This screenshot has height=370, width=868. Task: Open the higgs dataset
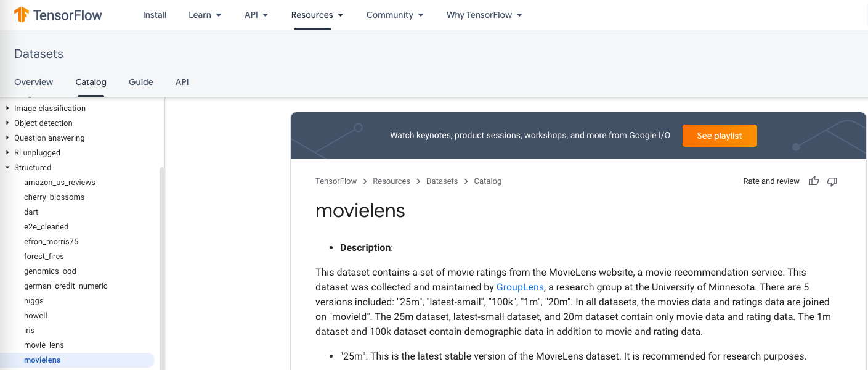click(x=34, y=301)
